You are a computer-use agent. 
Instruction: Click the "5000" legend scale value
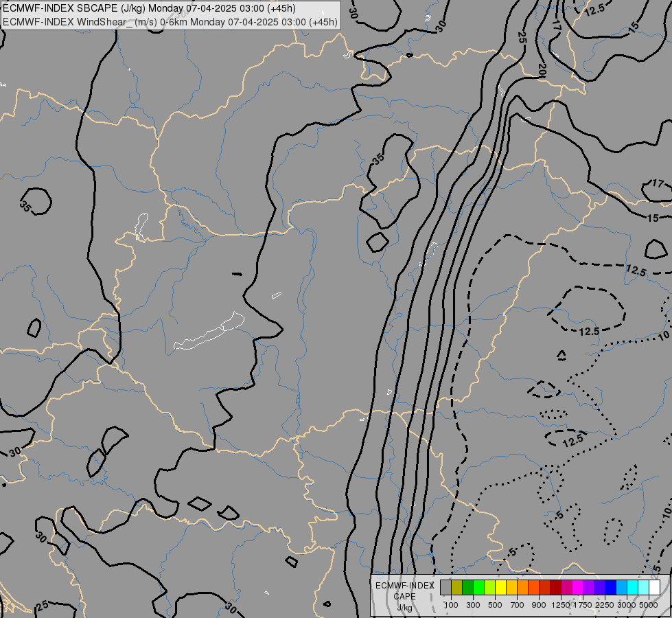(x=649, y=605)
